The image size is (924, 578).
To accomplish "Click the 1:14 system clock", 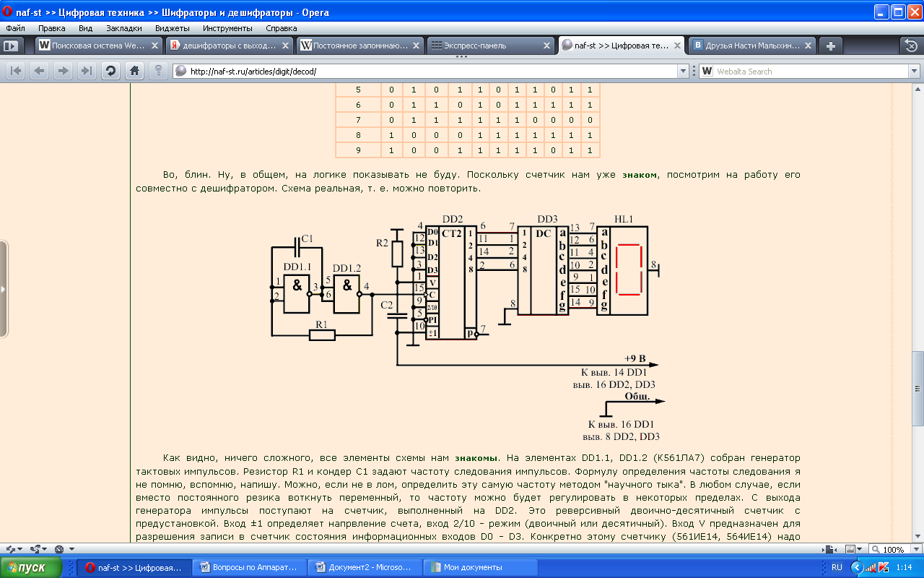I will point(903,567).
